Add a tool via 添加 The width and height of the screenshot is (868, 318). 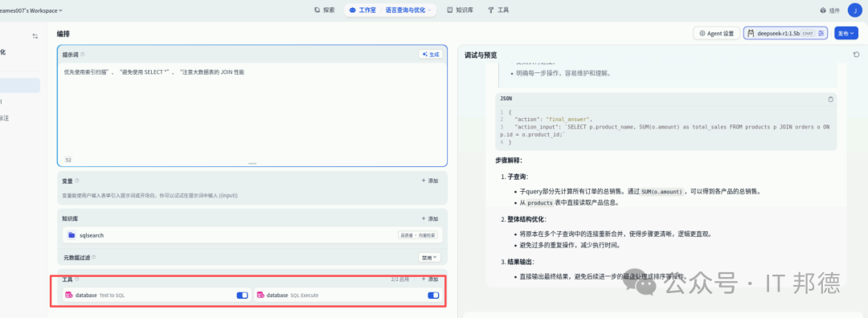430,279
